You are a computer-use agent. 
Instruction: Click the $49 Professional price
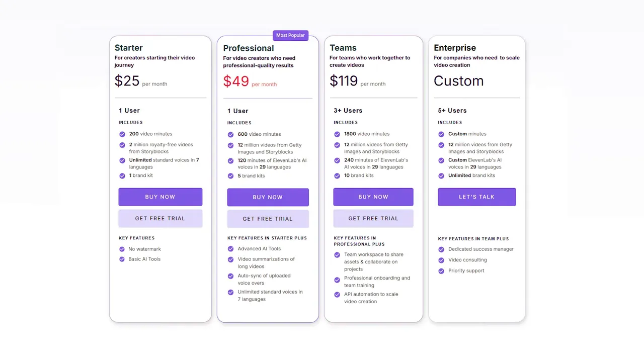(x=236, y=81)
